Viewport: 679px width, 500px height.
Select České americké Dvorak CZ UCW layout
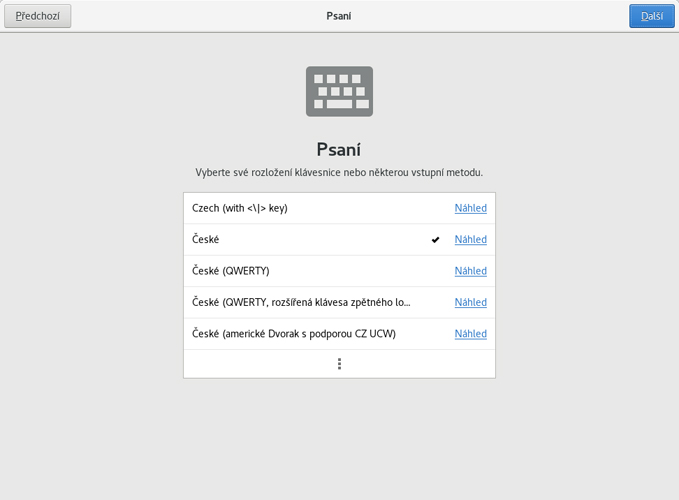(x=339, y=334)
